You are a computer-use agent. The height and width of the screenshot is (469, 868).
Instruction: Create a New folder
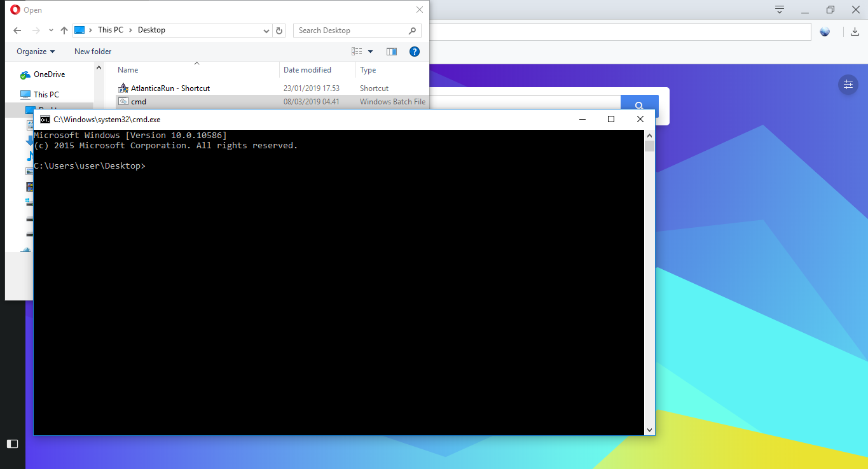click(92, 52)
